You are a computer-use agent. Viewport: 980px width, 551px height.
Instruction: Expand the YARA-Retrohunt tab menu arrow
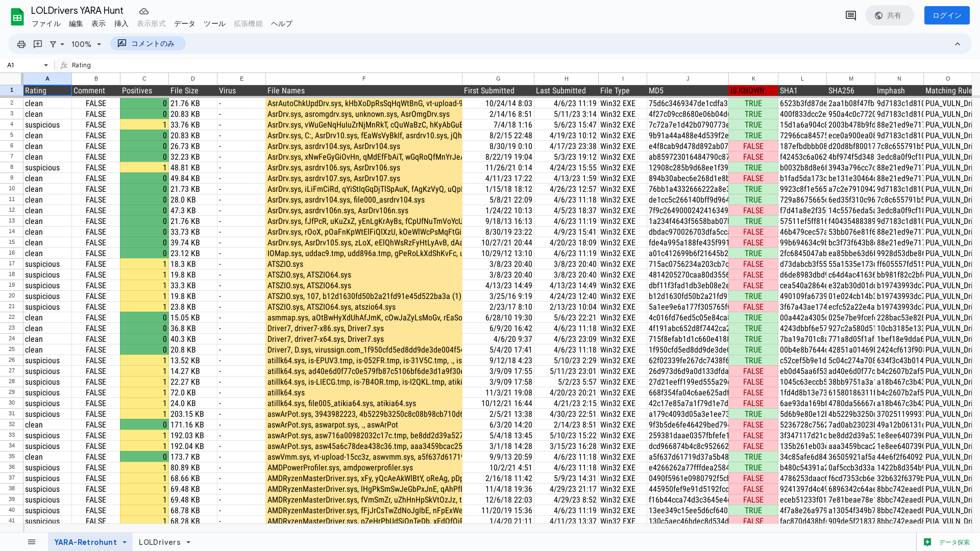[125, 542]
